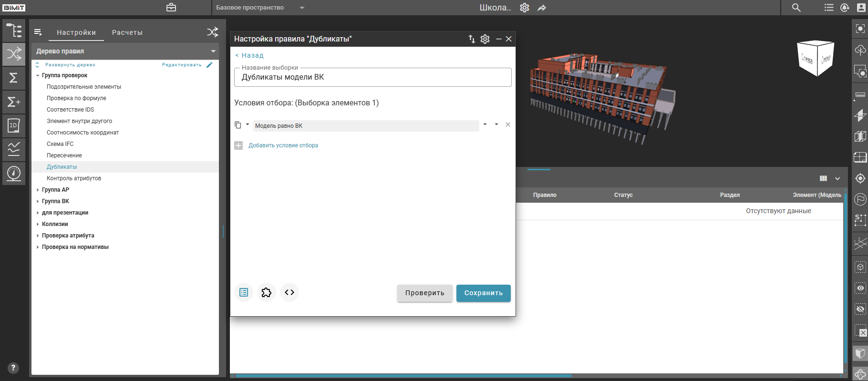
Task: Toggle the hidden-eye tool on right toolbar
Action: [860, 309]
